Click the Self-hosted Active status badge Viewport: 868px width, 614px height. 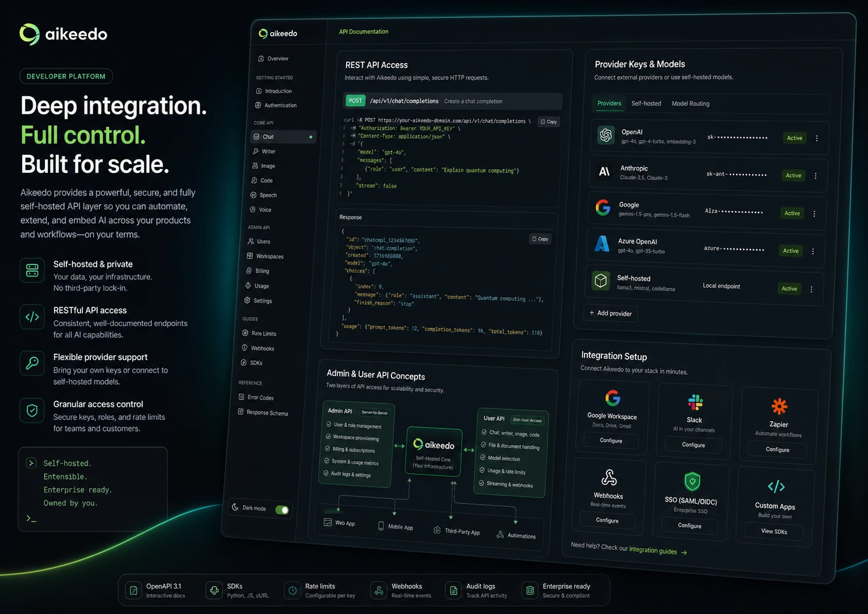[789, 289]
